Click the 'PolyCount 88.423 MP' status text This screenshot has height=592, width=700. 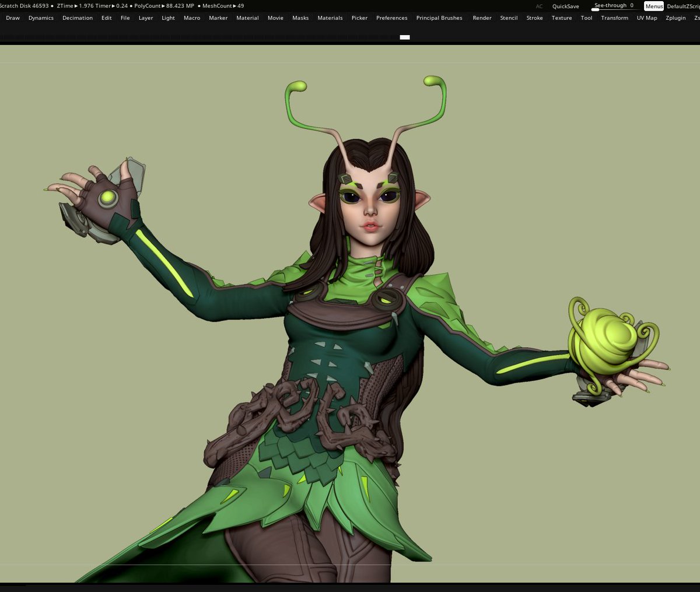click(x=164, y=6)
